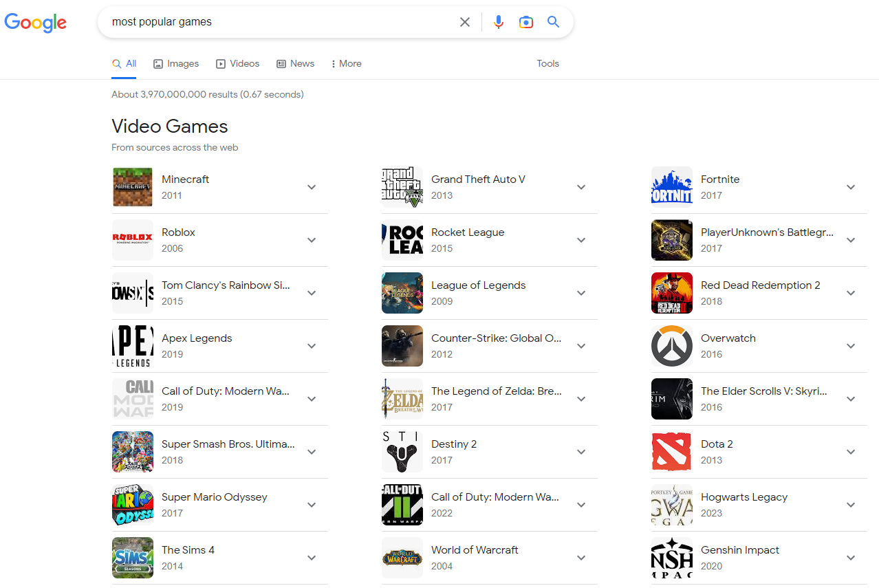The image size is (879, 588).
Task: Click the Google logo
Action: pyautogui.click(x=36, y=23)
